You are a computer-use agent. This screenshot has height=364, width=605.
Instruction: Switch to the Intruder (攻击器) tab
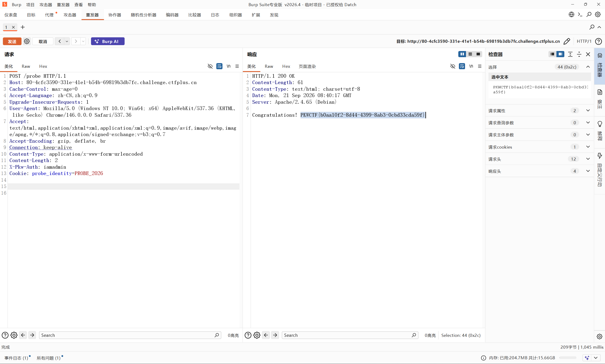(x=70, y=15)
